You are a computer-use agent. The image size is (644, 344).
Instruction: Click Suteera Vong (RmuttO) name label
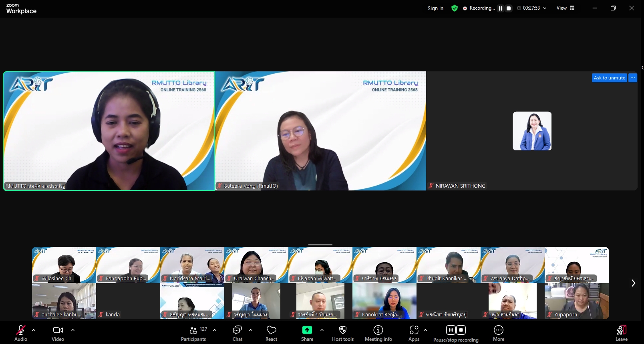tap(251, 186)
